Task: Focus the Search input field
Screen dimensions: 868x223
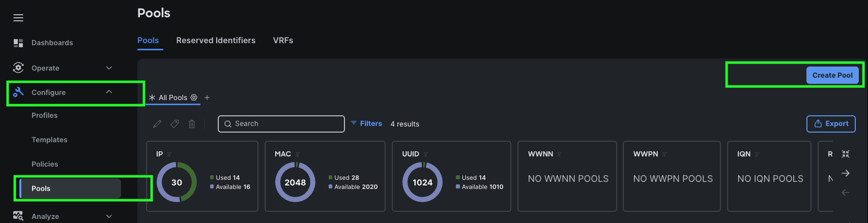Action: pos(281,124)
